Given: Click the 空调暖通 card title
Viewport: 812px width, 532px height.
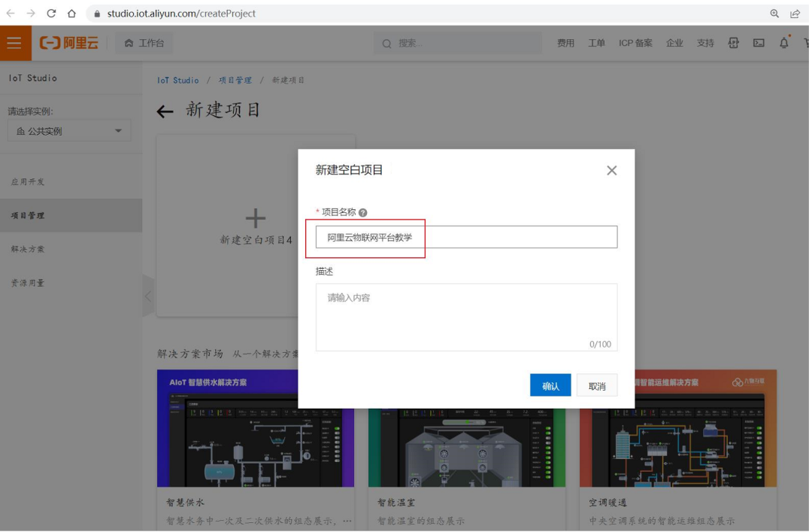Looking at the screenshot, I should click(608, 503).
